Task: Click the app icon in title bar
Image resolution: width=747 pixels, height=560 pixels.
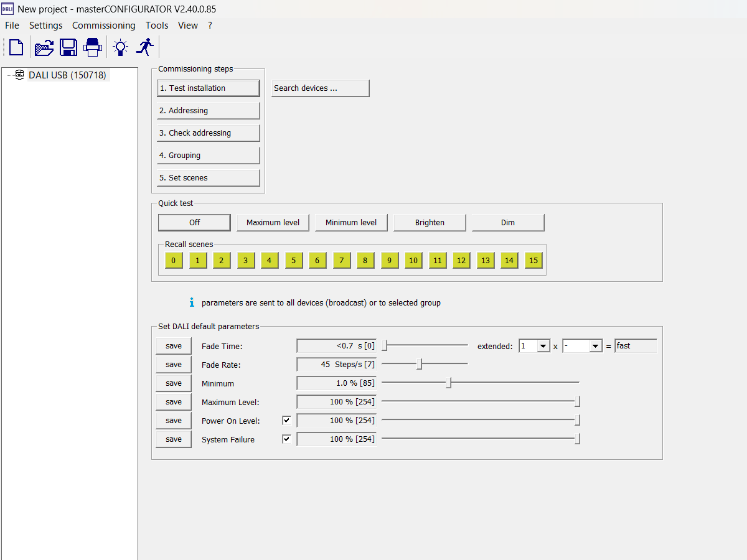Action: click(7, 9)
